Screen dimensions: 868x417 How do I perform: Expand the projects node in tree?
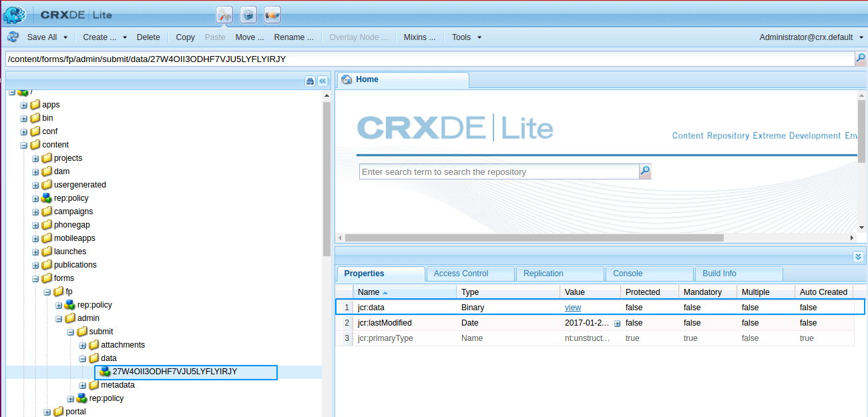click(36, 158)
